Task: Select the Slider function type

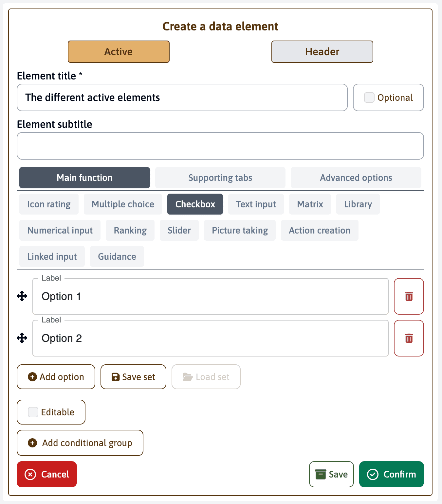Action: coord(179,230)
